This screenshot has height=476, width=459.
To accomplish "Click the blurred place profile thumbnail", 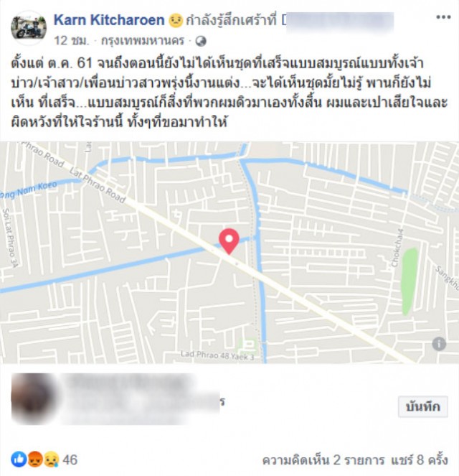I will (x=34, y=398).
